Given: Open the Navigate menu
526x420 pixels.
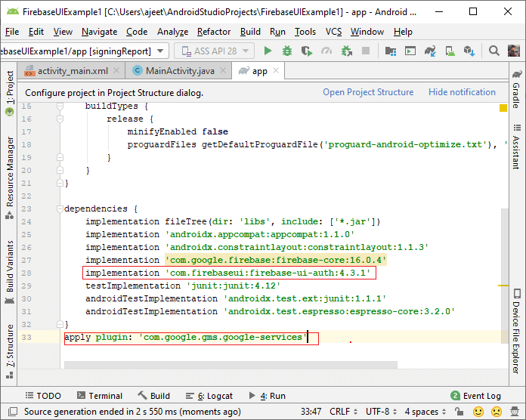Looking at the screenshot, I should click(99, 32).
